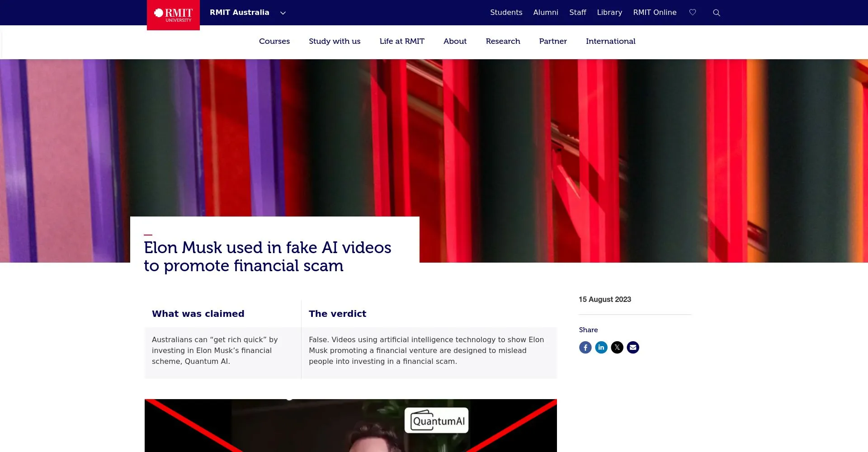Viewport: 868px width, 452px height.
Task: Share article on Facebook
Action: coord(585,348)
